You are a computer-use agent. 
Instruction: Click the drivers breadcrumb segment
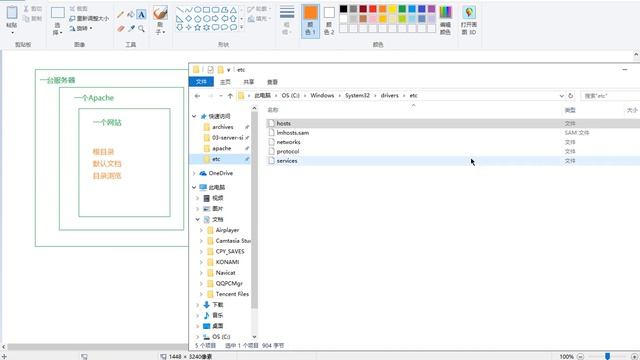click(389, 96)
